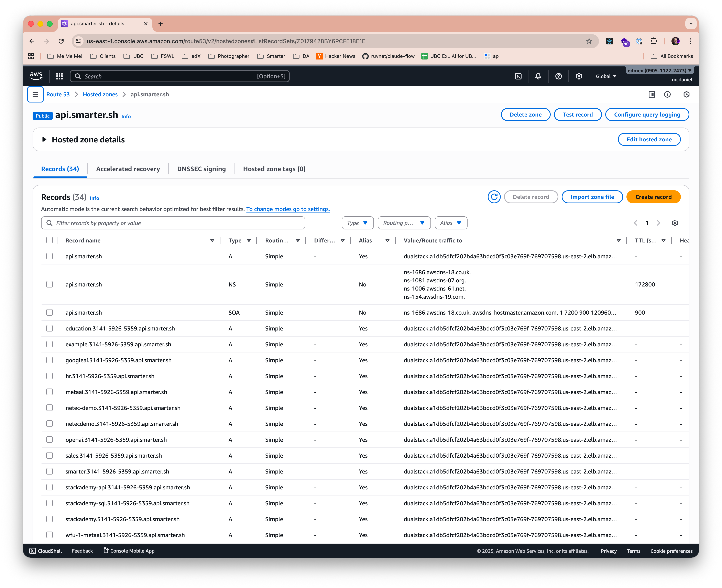Screen dimensions: 722x588
Task: Switch to DNSSEC signing tab
Action: coord(201,169)
